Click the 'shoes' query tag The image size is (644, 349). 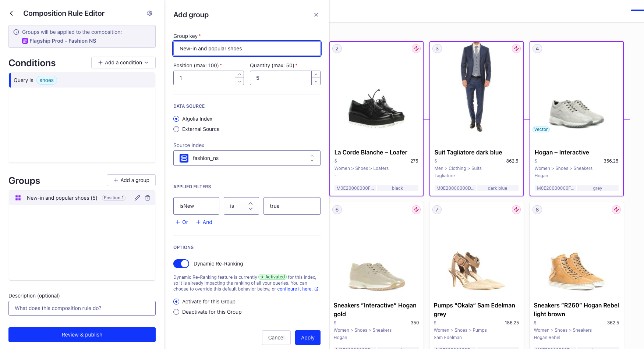[47, 80]
